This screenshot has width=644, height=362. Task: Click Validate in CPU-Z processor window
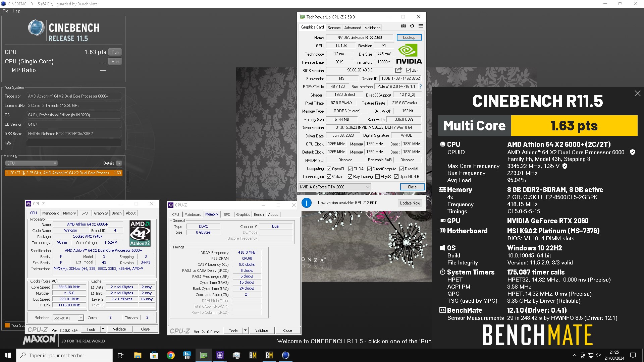point(119,329)
